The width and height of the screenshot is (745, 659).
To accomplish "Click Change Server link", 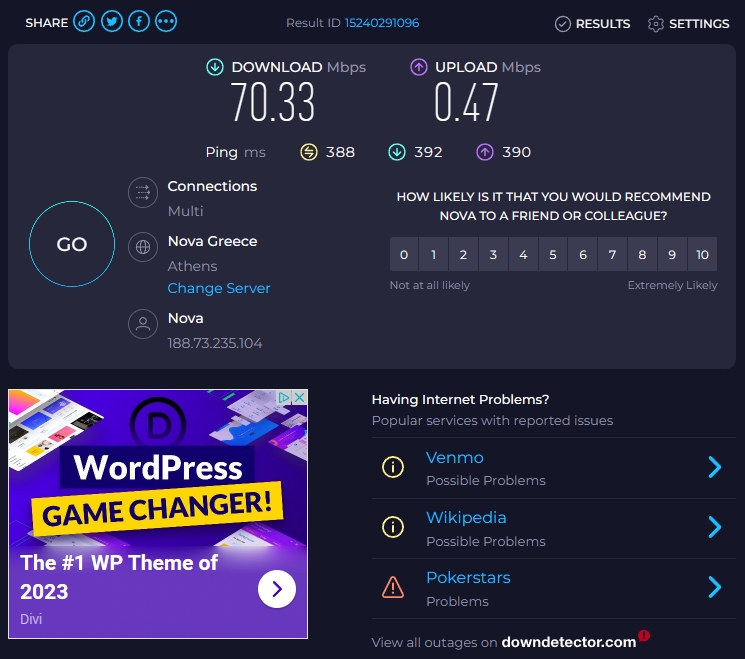I will (219, 288).
